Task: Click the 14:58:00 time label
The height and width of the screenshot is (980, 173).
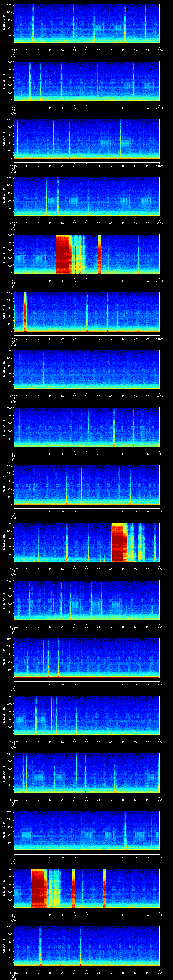Action: click(14, 396)
